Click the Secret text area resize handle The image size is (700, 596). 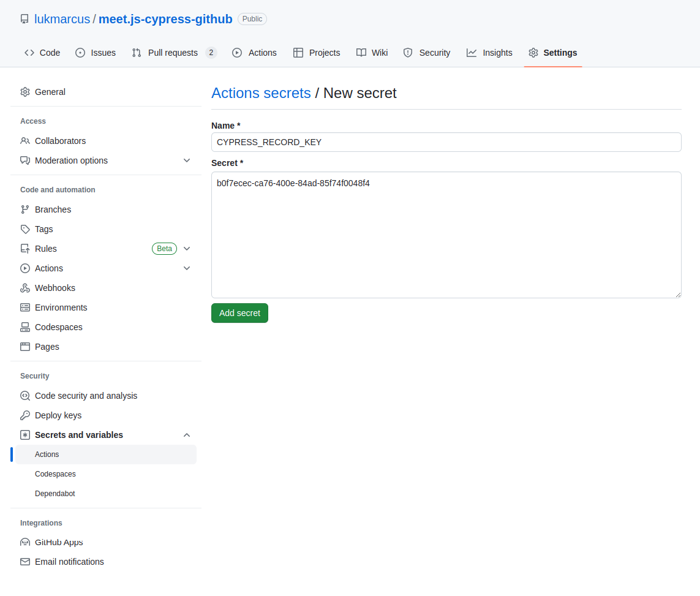[678, 295]
